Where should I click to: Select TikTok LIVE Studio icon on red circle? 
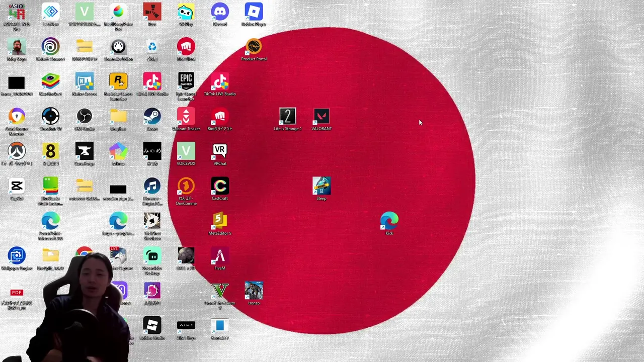point(220,81)
